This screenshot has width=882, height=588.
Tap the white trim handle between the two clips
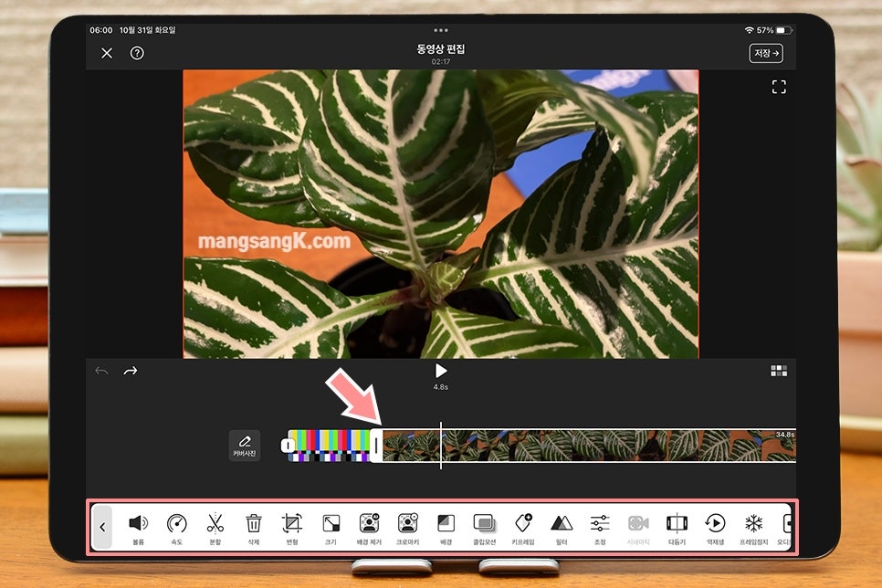coord(376,446)
